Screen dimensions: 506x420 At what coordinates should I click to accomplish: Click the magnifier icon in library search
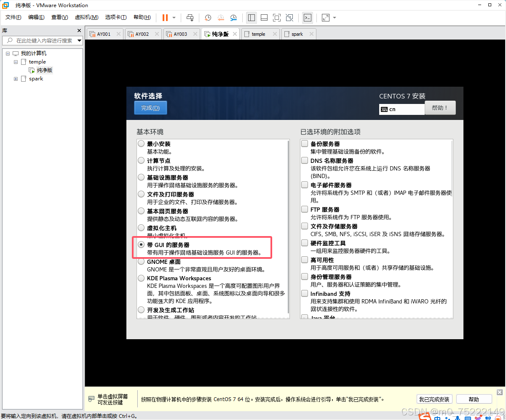click(9, 40)
